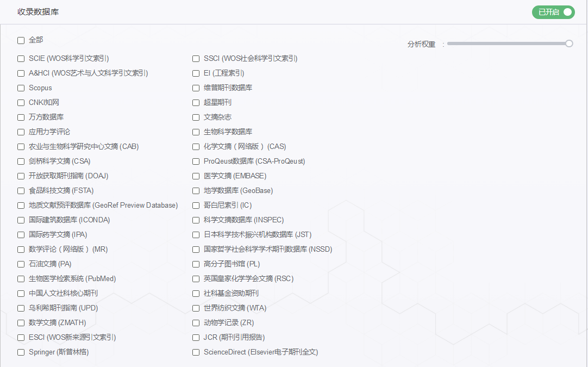Enable JCR (期刊引用报告) option
The width and height of the screenshot is (588, 367).
pos(196,337)
